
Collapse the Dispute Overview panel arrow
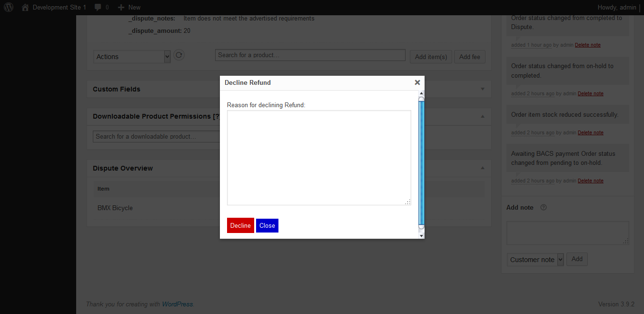483,168
